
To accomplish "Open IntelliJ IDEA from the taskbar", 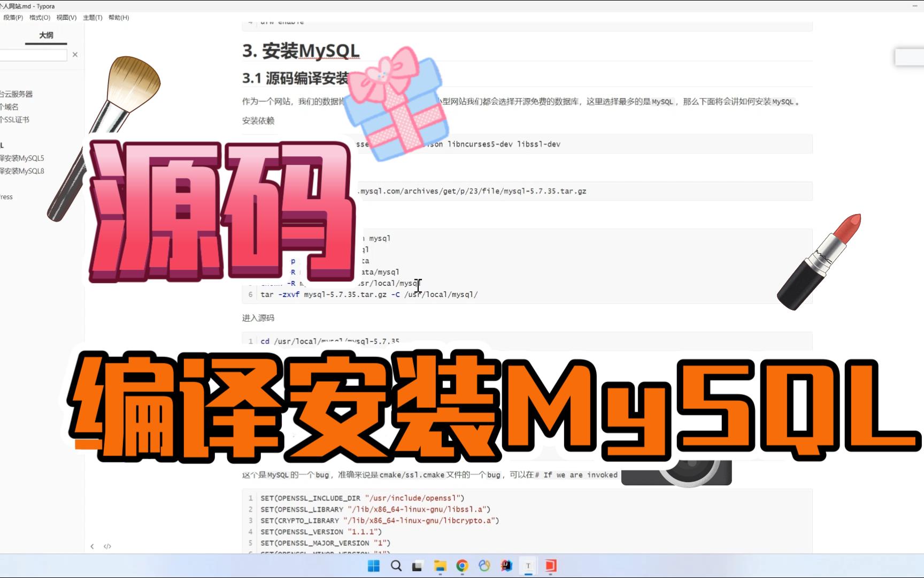I will [506, 566].
